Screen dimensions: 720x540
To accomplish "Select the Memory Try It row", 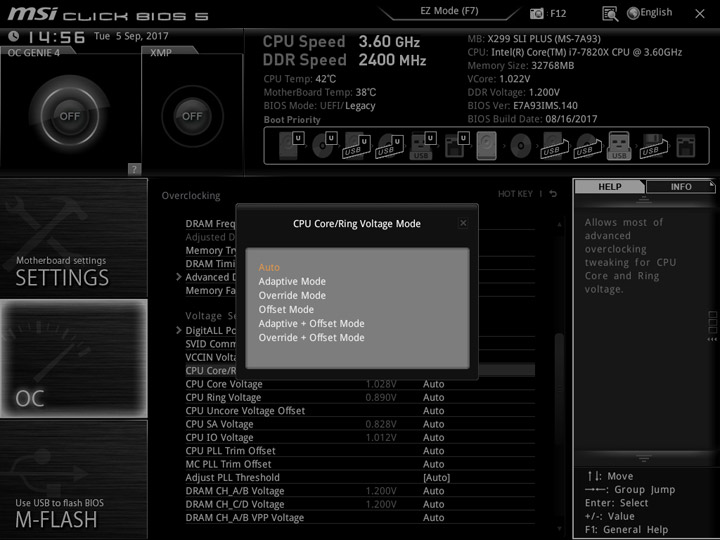I will tap(210, 250).
